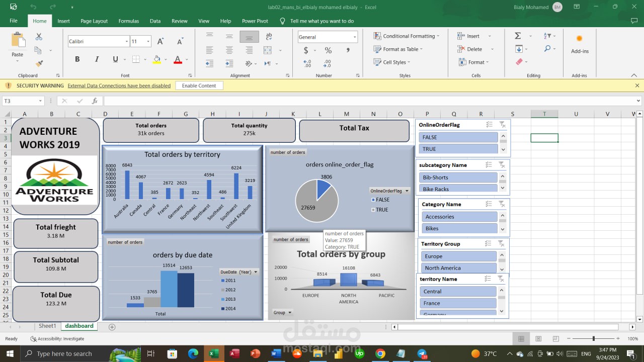Decrease font size with smaller A icon
The width and height of the screenshot is (644, 362).
pos(180,41)
